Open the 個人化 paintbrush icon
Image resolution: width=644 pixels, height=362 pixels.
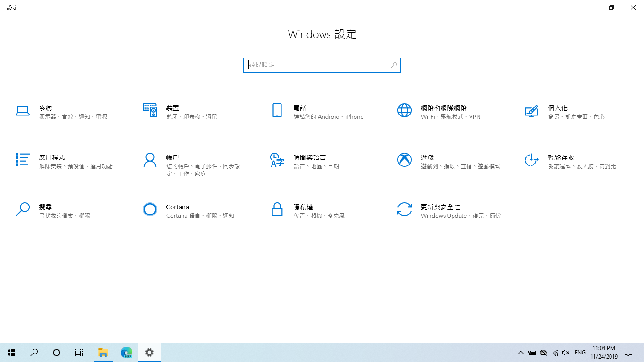(532, 111)
